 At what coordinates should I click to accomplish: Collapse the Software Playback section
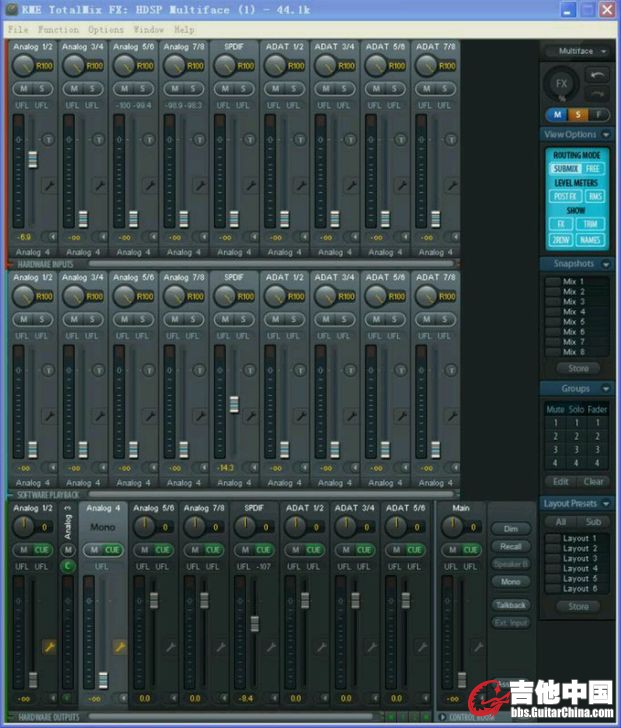(x=10, y=495)
